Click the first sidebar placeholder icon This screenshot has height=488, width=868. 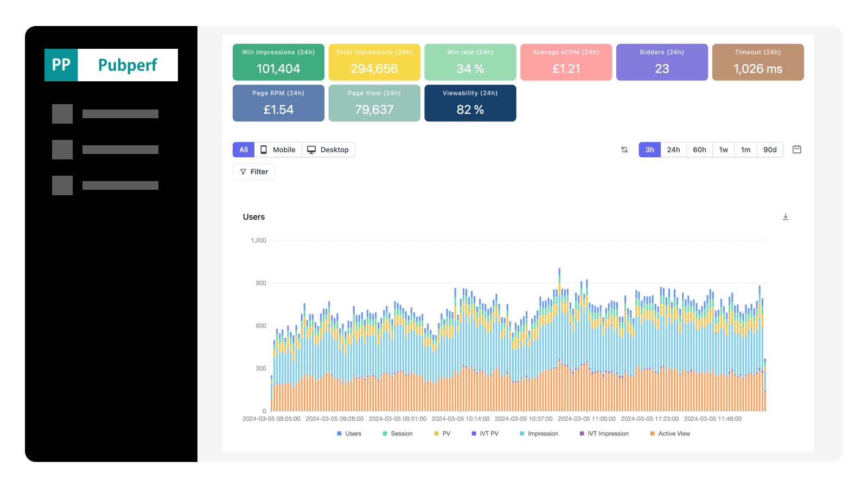[x=62, y=114]
